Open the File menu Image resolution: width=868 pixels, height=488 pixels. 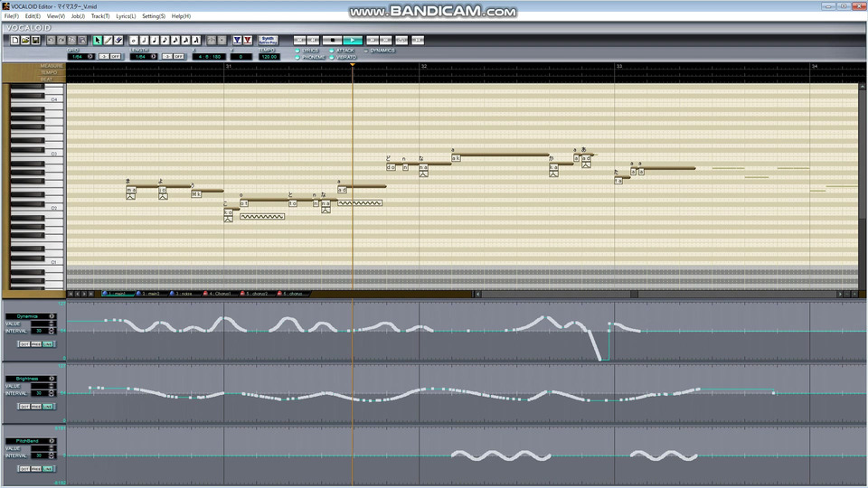pyautogui.click(x=11, y=16)
